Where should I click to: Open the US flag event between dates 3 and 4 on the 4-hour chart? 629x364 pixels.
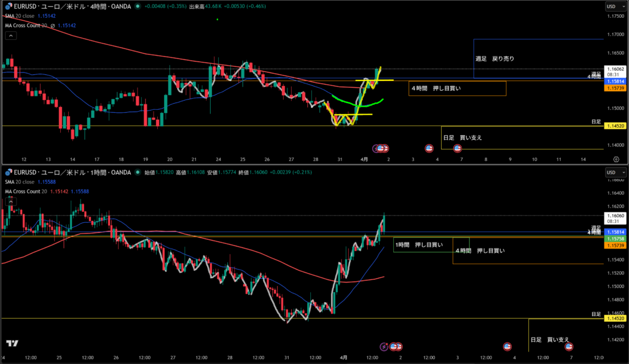pos(430,149)
